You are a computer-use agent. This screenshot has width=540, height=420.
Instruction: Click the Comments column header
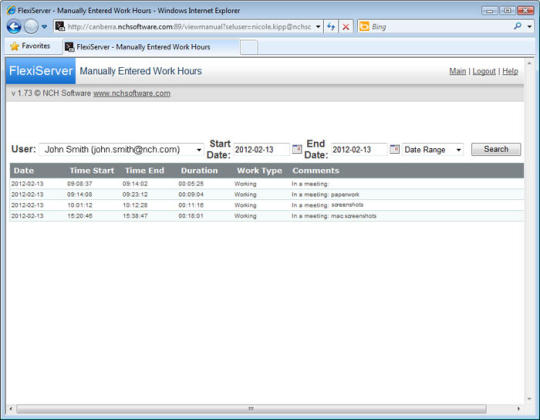point(316,171)
